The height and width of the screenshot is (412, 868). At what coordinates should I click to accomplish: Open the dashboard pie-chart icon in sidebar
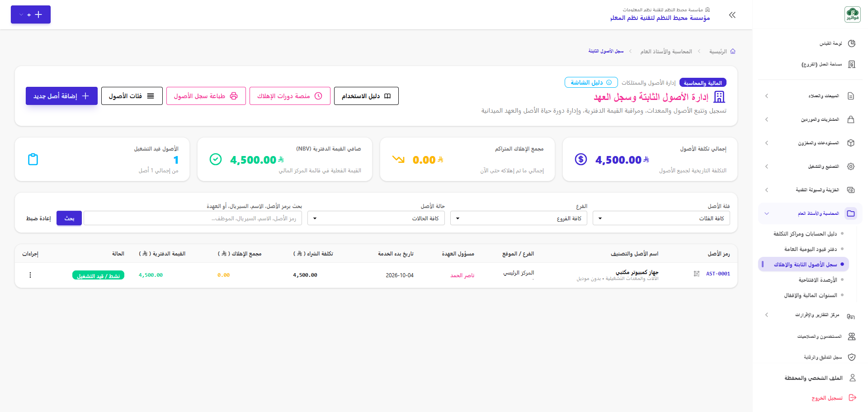coord(852,43)
